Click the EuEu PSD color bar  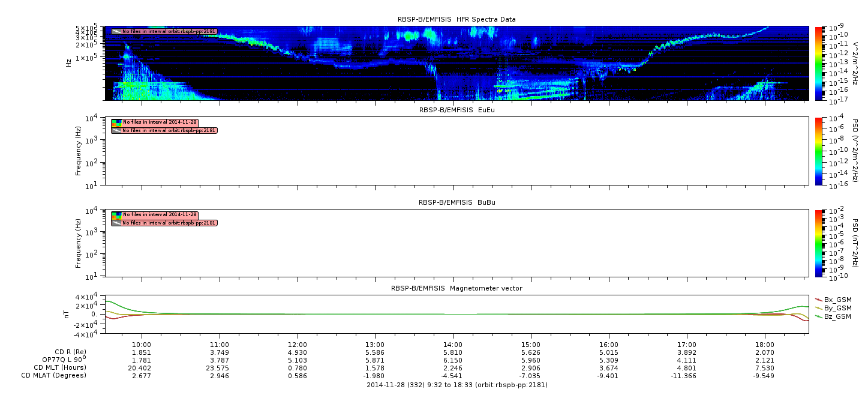pyautogui.click(x=819, y=151)
